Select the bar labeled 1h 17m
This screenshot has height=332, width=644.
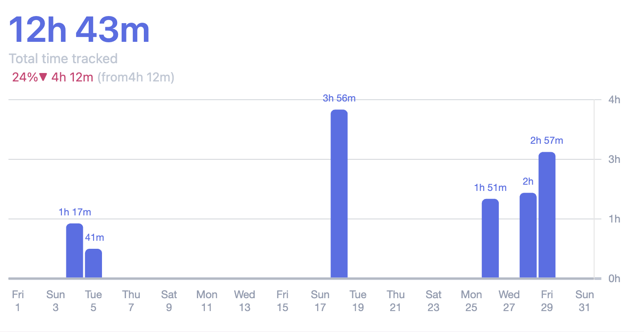point(74,251)
